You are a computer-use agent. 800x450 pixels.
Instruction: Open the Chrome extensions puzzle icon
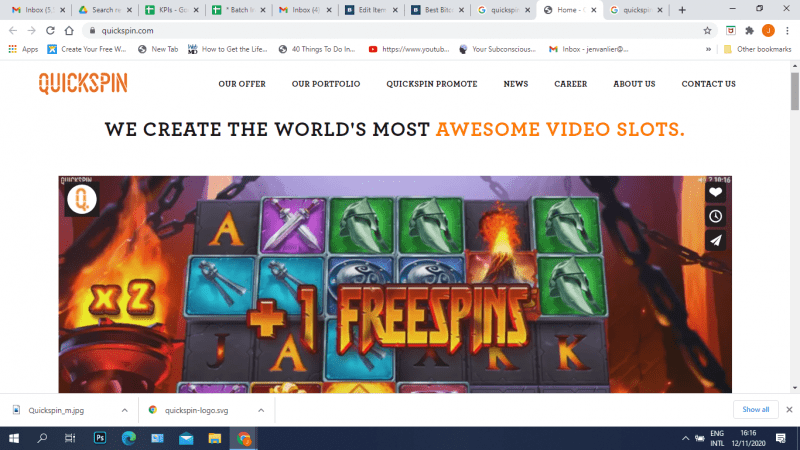tap(749, 31)
